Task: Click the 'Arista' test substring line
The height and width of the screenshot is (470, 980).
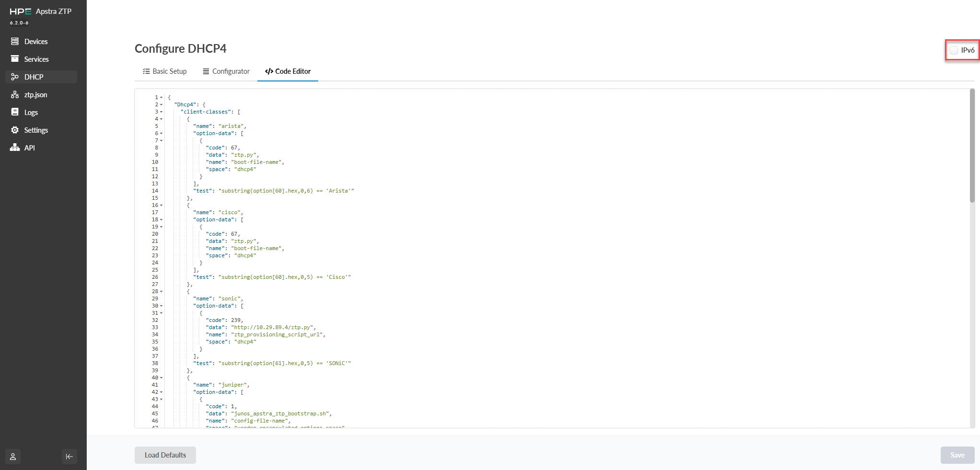Action: 274,191
